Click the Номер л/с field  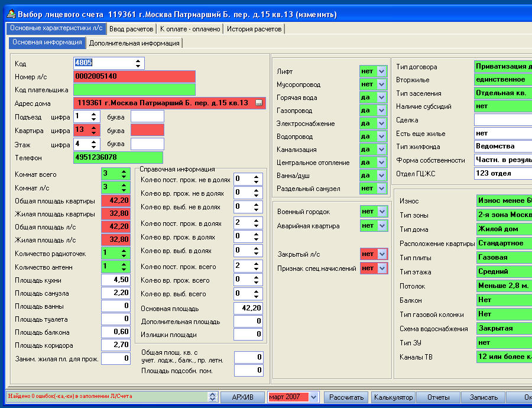point(134,76)
